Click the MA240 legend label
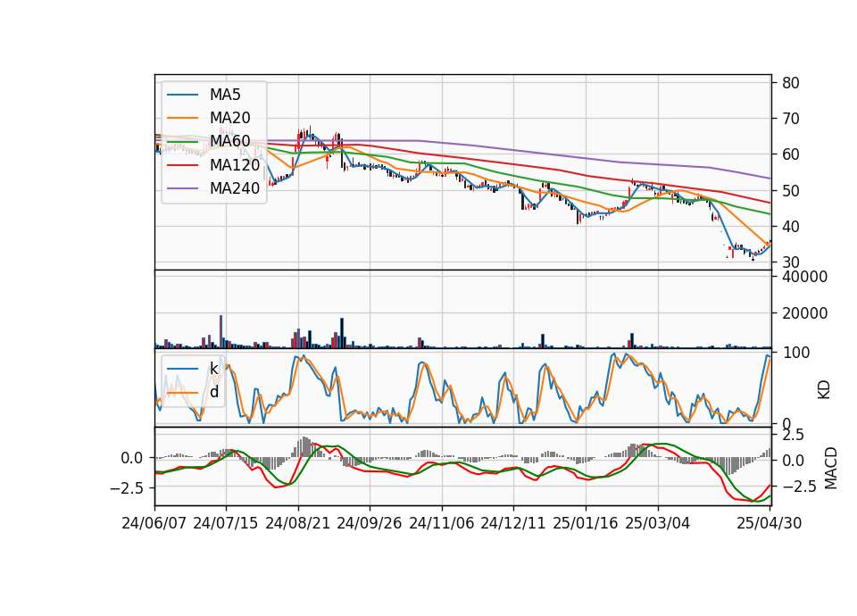857x616 pixels. pos(235,188)
